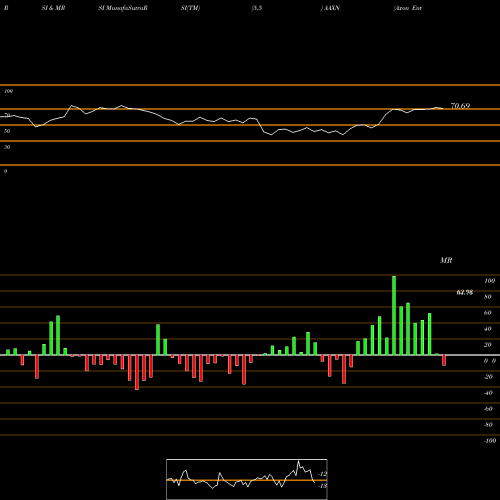Screen dimensions: 500x500
Task: Click the MR axis label 60
Action: pos(488,313)
